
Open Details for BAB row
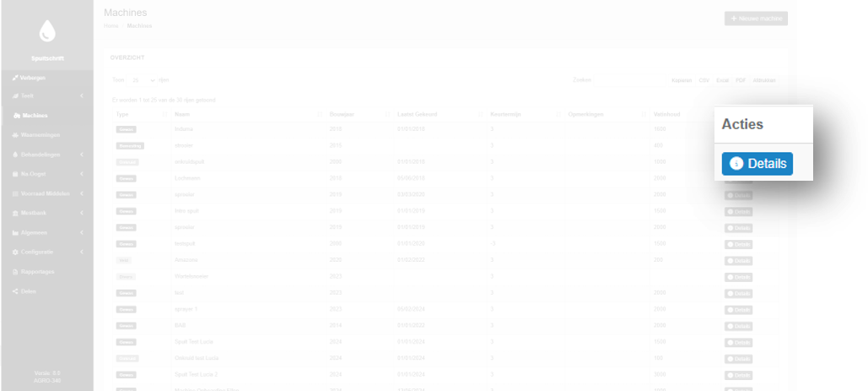(738, 326)
